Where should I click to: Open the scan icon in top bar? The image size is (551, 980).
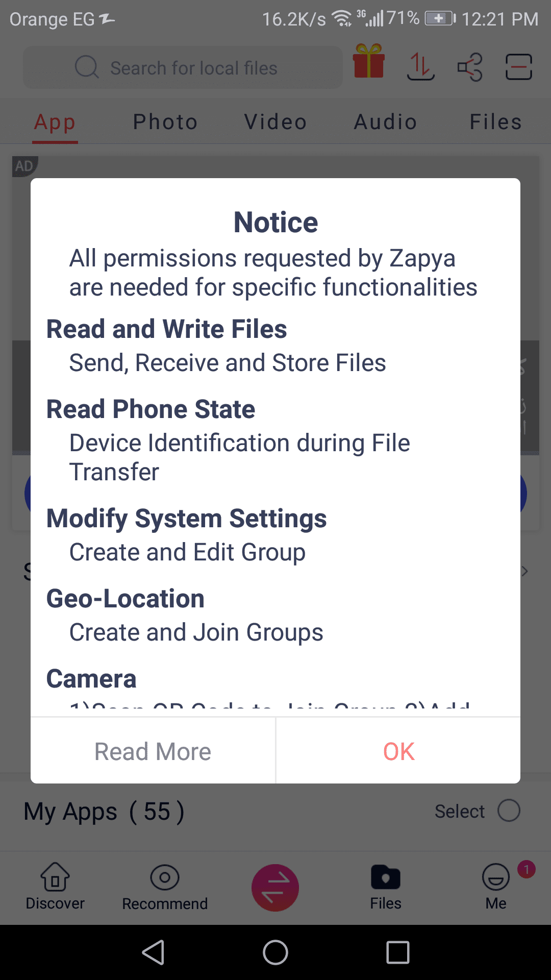pyautogui.click(x=518, y=67)
